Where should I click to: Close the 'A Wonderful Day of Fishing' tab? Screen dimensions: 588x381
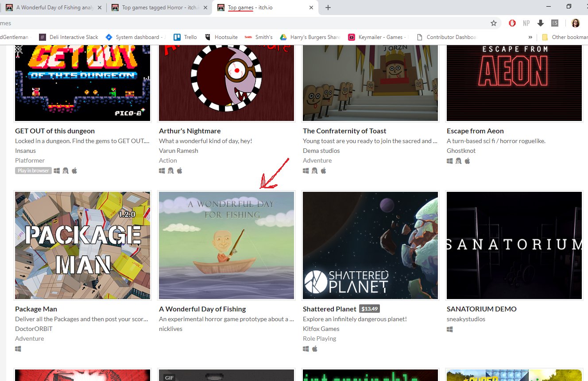(99, 8)
